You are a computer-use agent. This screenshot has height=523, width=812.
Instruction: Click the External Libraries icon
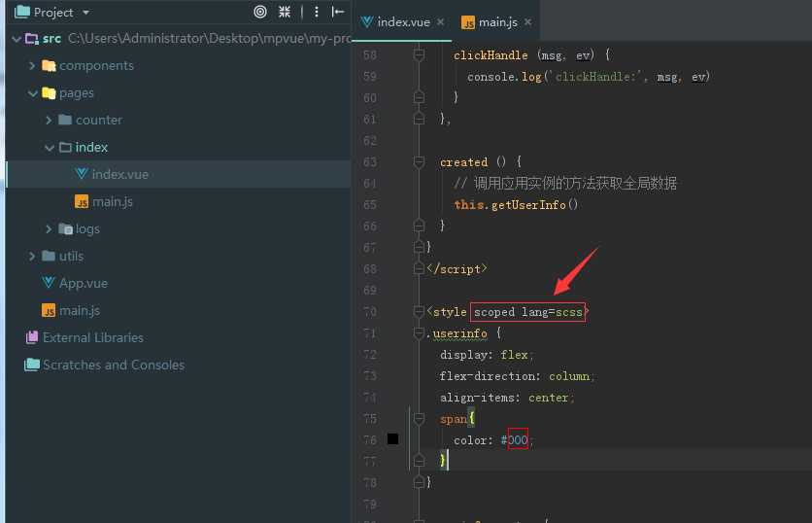tap(32, 337)
